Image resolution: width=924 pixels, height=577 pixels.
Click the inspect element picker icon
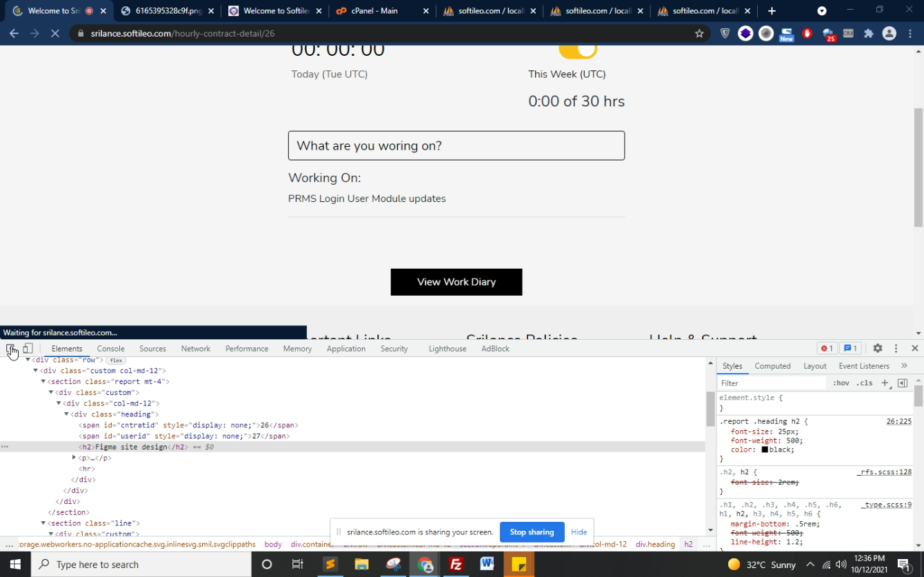tap(10, 349)
